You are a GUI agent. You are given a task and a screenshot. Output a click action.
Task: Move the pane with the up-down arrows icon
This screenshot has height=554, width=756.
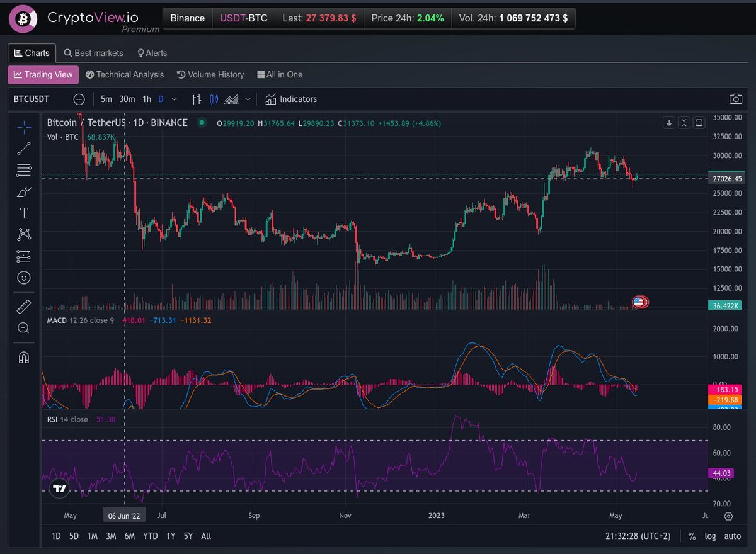pyautogui.click(x=684, y=123)
